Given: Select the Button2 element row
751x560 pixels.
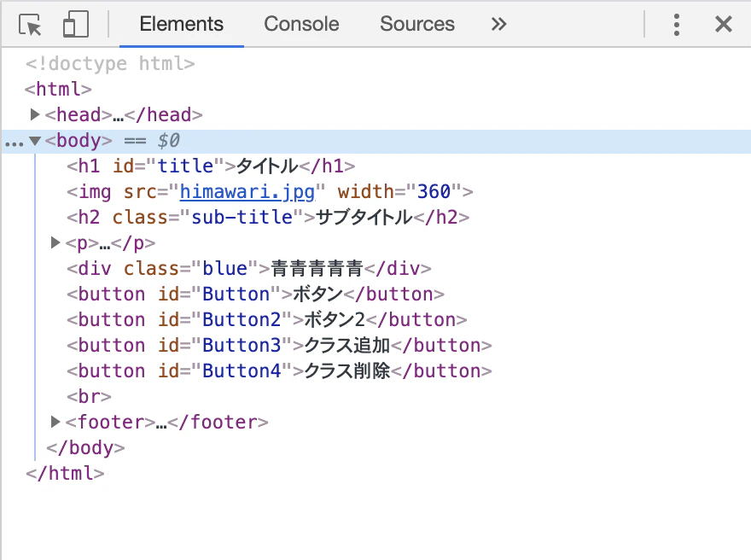Looking at the screenshot, I should point(267,319).
